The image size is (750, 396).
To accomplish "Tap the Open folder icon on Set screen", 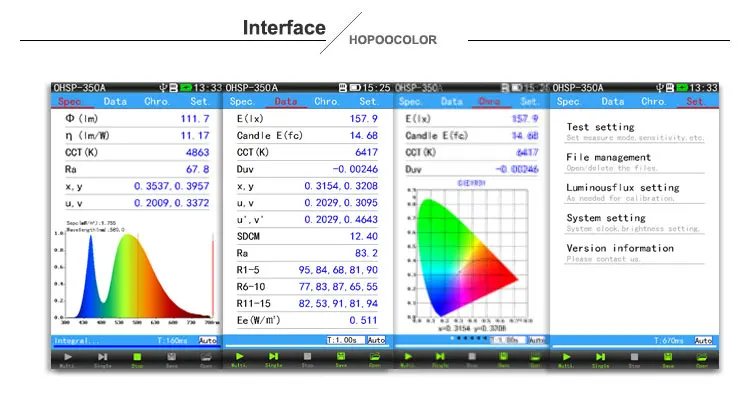I will click(x=702, y=357).
